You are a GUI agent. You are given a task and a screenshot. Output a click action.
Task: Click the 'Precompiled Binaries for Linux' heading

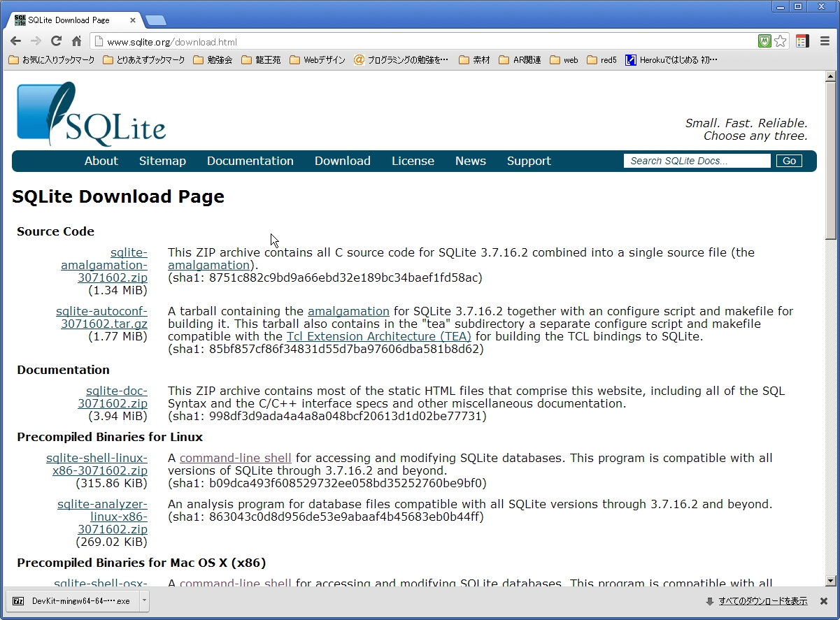pyautogui.click(x=110, y=437)
